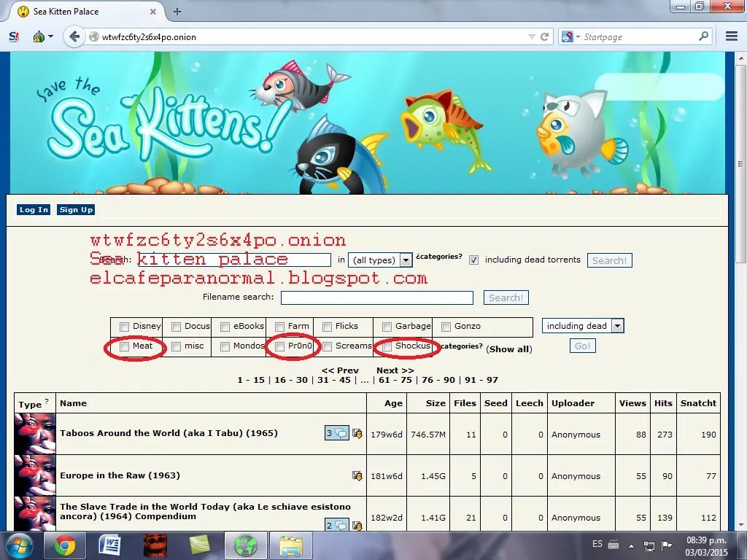
Task: Switch to the globe browser taskbar icon
Action: coord(245,545)
